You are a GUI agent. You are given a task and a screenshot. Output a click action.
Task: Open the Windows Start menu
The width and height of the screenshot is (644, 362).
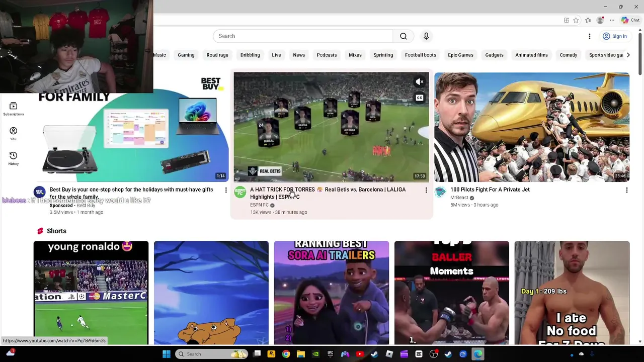click(167, 354)
